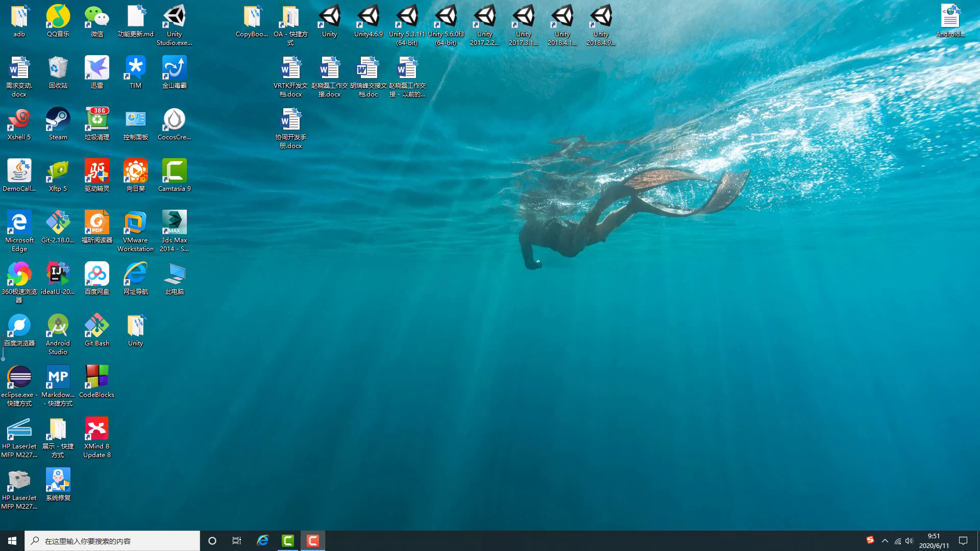Select the Unity4.6.9 shortcut
The width and height of the screenshot is (980, 551).
369,21
